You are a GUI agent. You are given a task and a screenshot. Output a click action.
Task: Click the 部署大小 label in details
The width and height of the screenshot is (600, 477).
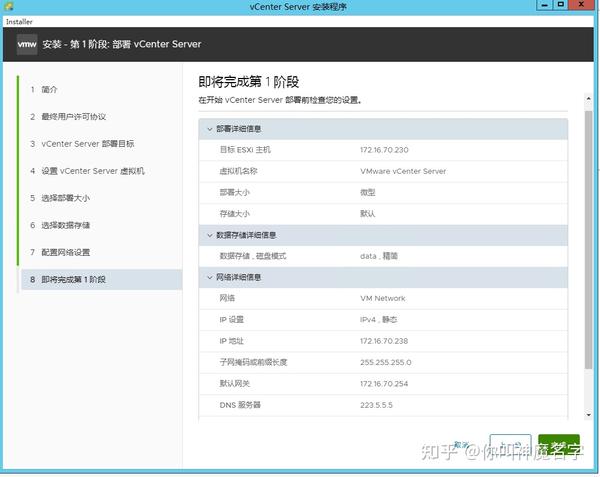click(235, 192)
